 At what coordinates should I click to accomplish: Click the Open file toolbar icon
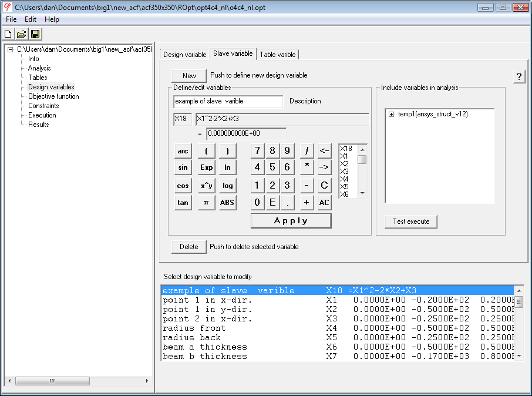[21, 34]
